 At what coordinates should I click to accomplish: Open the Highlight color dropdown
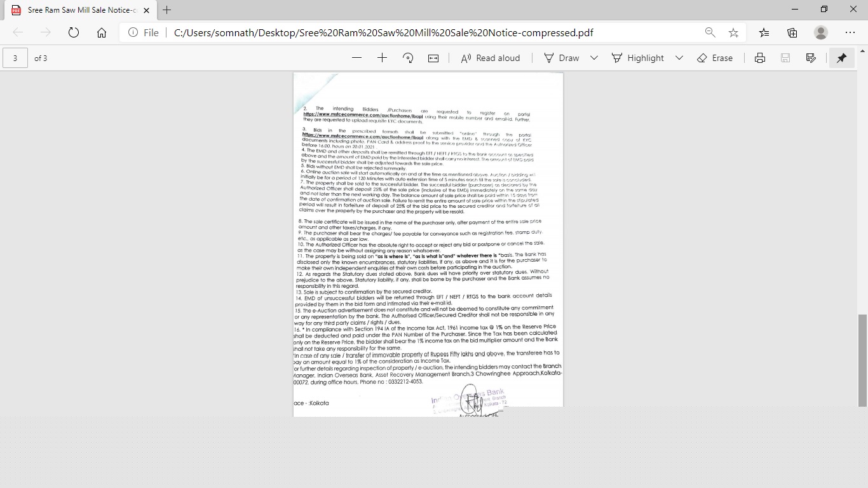point(679,58)
